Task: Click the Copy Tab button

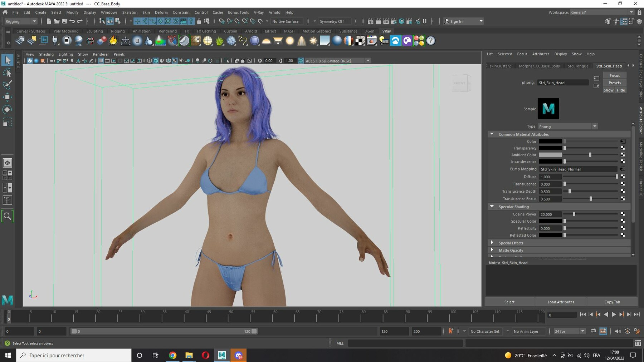Action: coord(612,302)
